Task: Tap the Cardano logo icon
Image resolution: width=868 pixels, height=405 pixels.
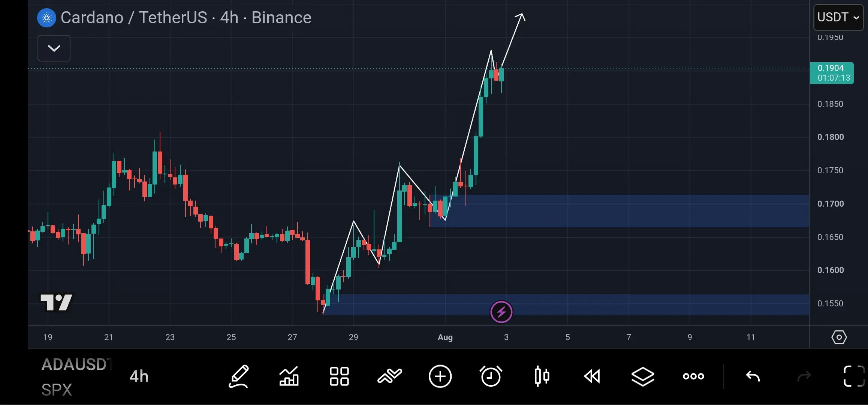Action: point(47,18)
